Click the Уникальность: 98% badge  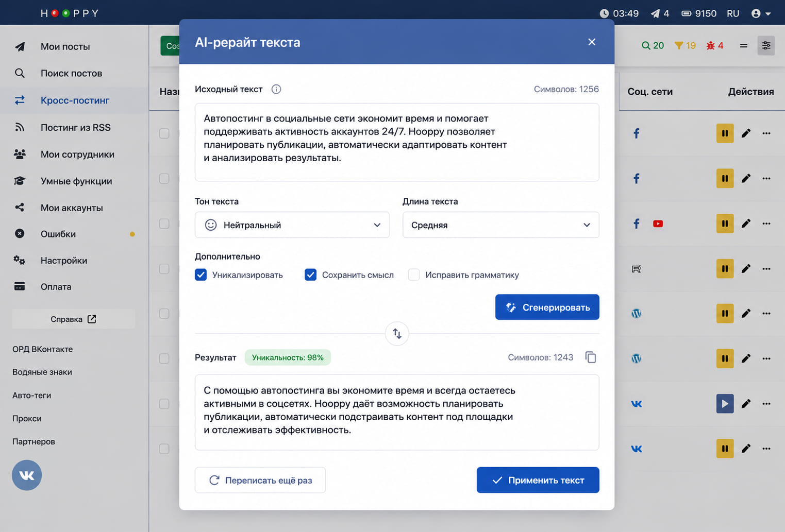288,357
